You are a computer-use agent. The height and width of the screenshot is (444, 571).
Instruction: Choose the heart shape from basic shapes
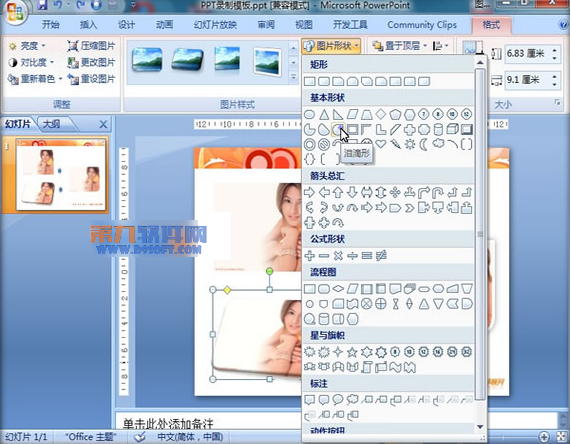[381, 144]
